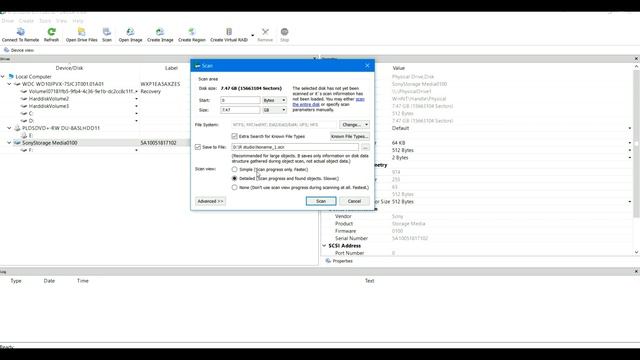640x360 pixels.
Task: Click the scan the entire disk link
Action: click(327, 102)
